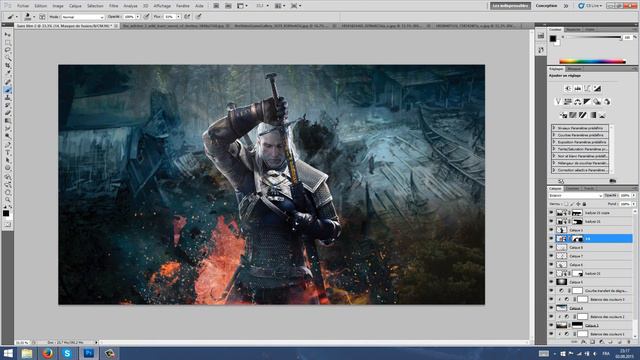Hide the Calque 2 layer

point(551,325)
